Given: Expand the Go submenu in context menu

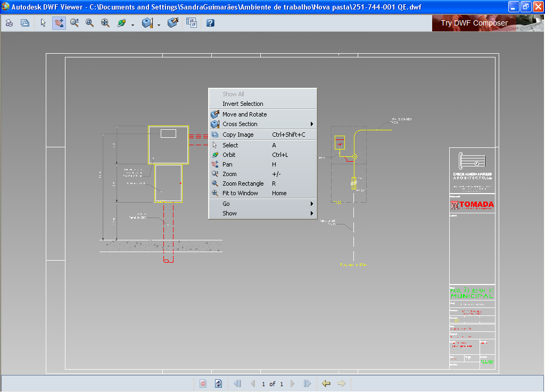Looking at the screenshot, I should 262,204.
